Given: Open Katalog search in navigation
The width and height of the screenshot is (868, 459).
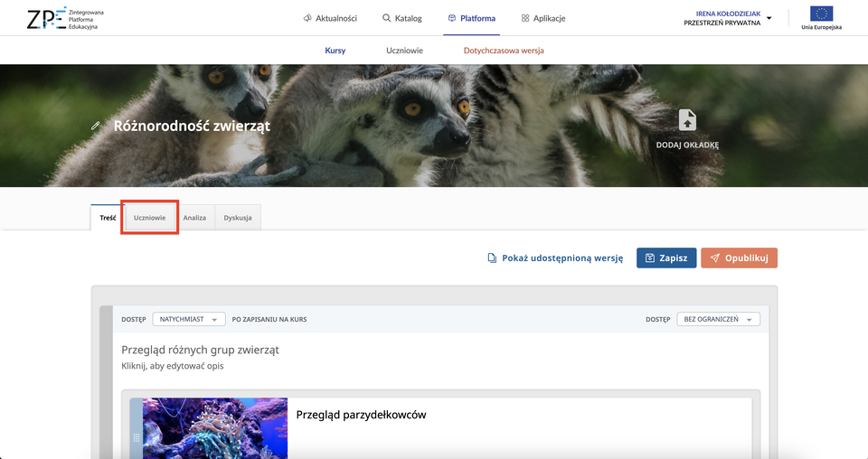Looking at the screenshot, I should [x=402, y=18].
